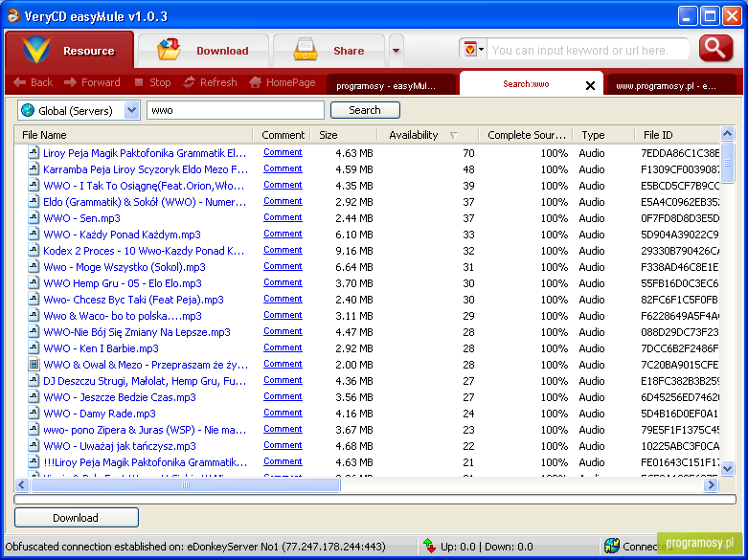748x560 pixels.
Task: Open the search engine selector icon
Action: pos(473,50)
